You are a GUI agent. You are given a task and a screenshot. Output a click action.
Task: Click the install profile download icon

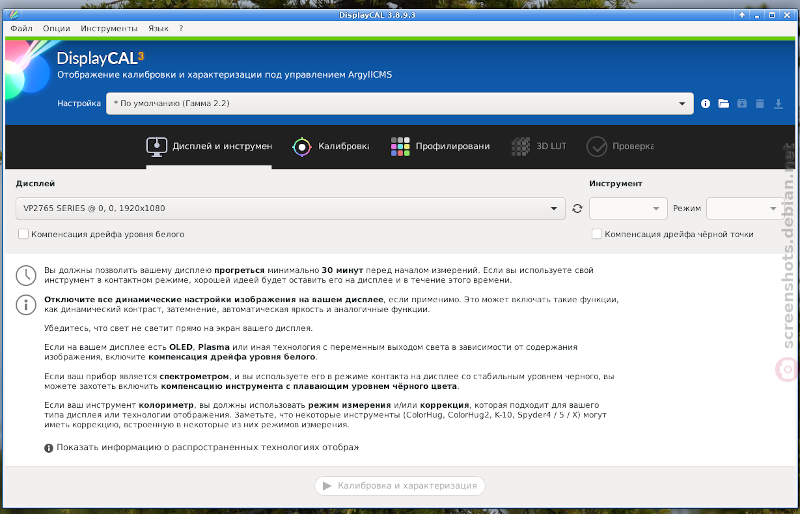(x=778, y=104)
